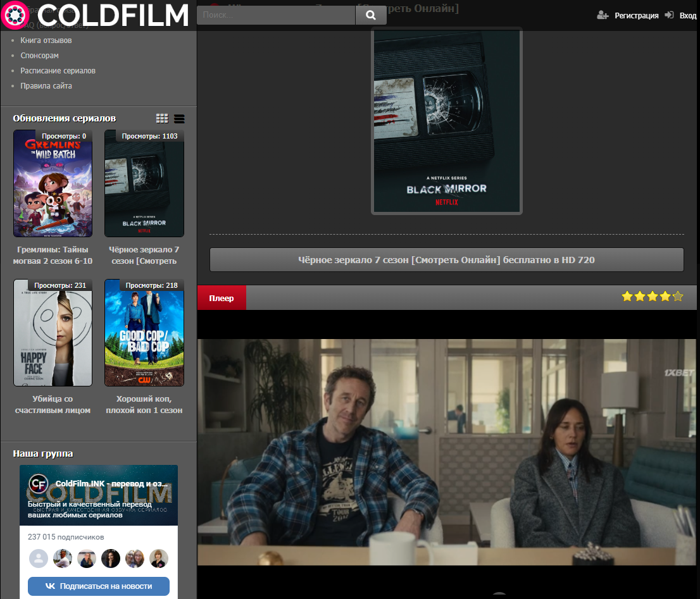This screenshot has width=700, height=599.
Task: Open the Happy Face poster
Action: click(x=53, y=333)
